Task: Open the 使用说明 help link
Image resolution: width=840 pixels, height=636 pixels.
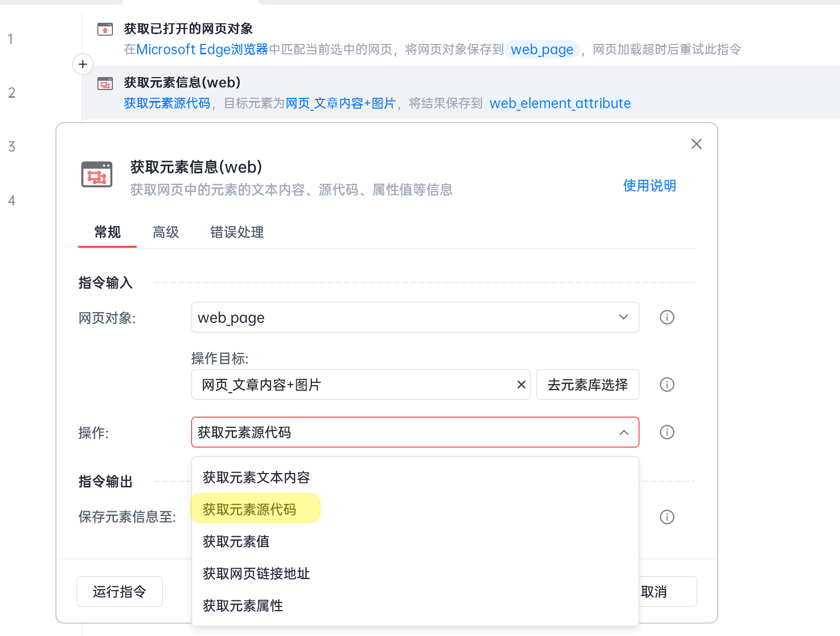Action: pos(649,185)
